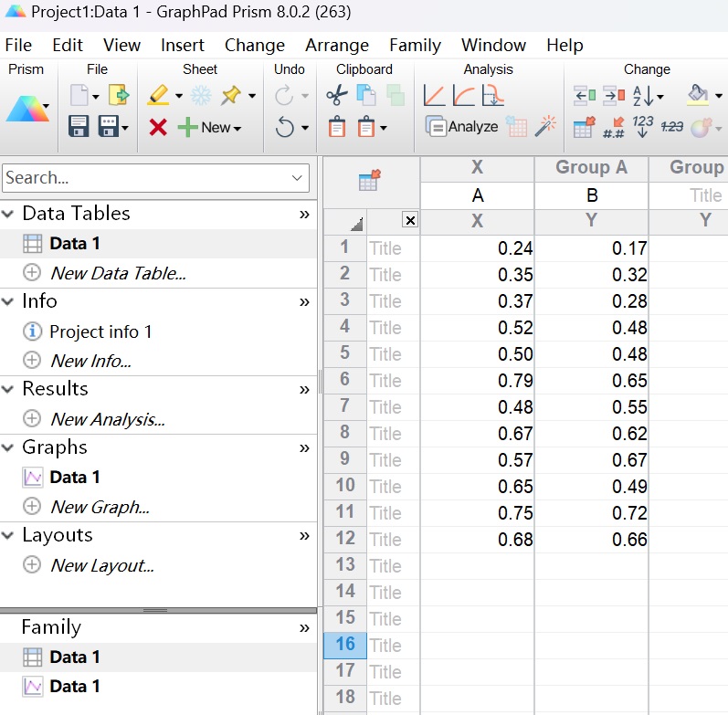Image resolution: width=728 pixels, height=715 pixels.
Task: Open the Arrange menu
Action: [x=337, y=45]
